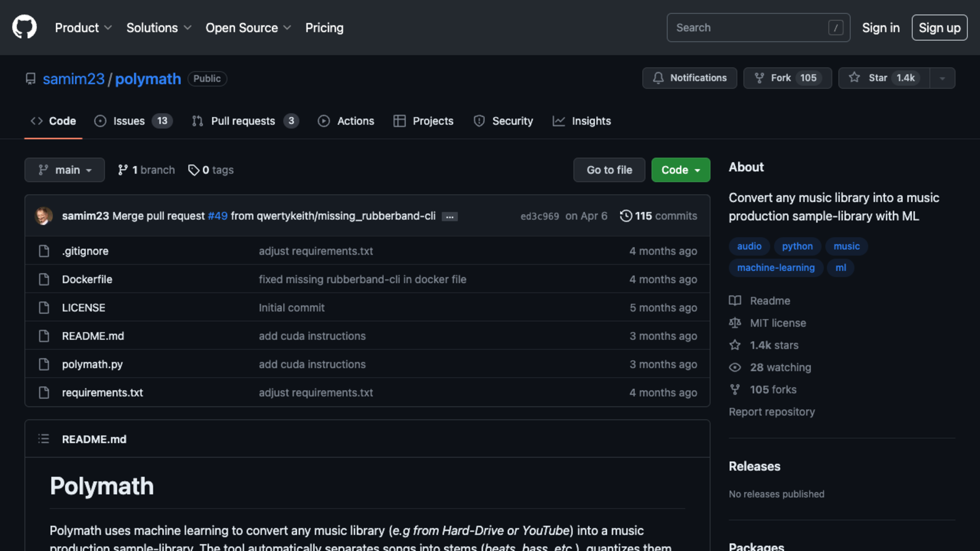Open the main branch selector dropdown
The width and height of the screenshot is (980, 551).
pyautogui.click(x=65, y=170)
